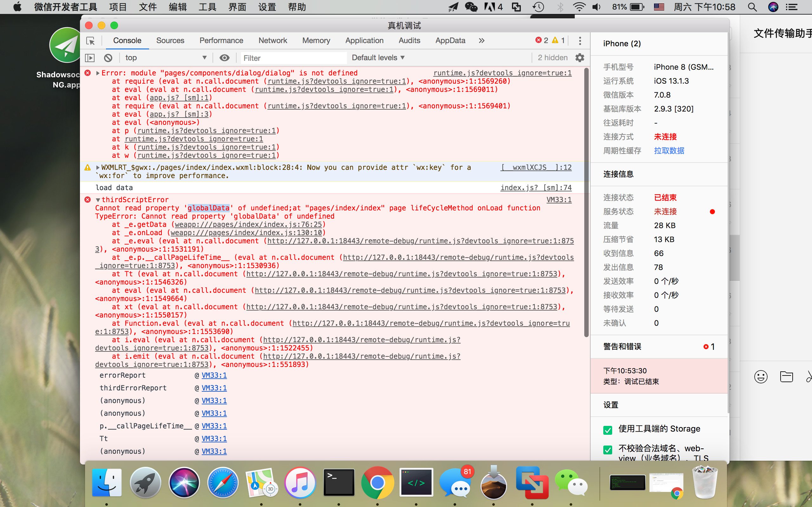The width and height of the screenshot is (812, 507).
Task: Click the red error count badge
Action: click(x=541, y=41)
